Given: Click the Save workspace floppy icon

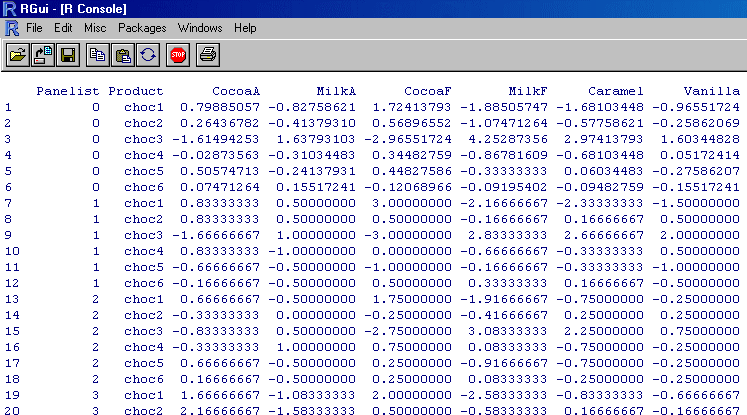Looking at the screenshot, I should [68, 55].
